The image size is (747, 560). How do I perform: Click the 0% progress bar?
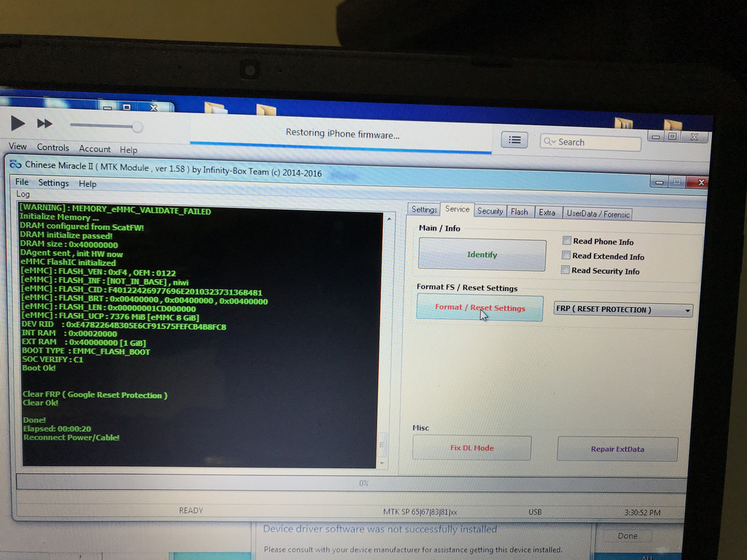[x=351, y=483]
